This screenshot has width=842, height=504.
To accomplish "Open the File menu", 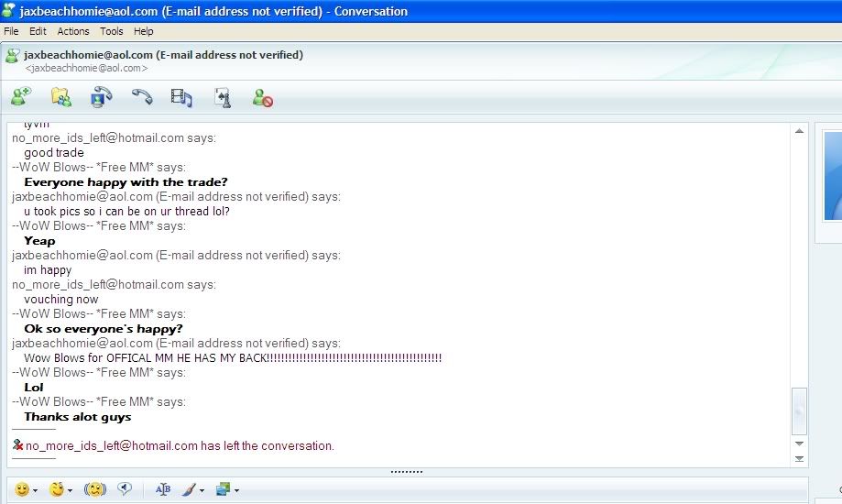I will pos(11,31).
